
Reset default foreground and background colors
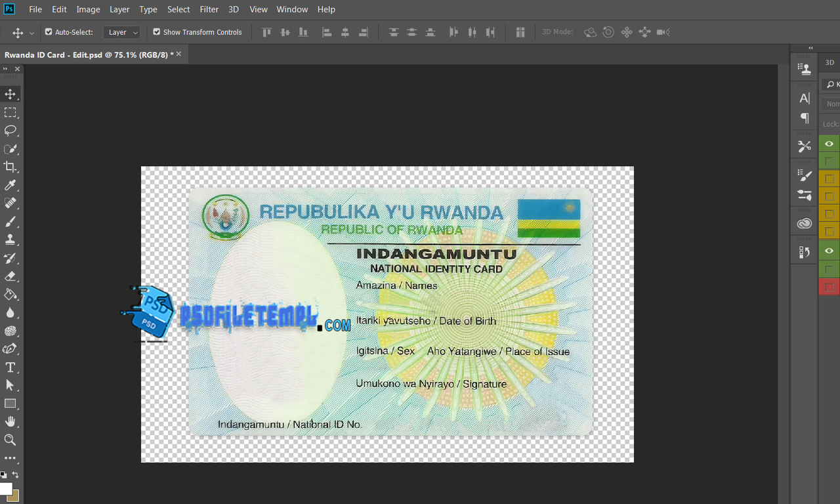[3, 474]
